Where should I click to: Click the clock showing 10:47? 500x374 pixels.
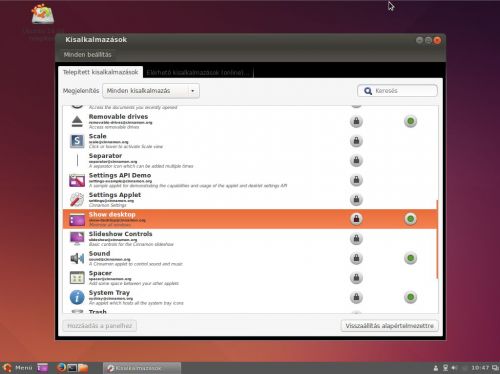pos(480,368)
